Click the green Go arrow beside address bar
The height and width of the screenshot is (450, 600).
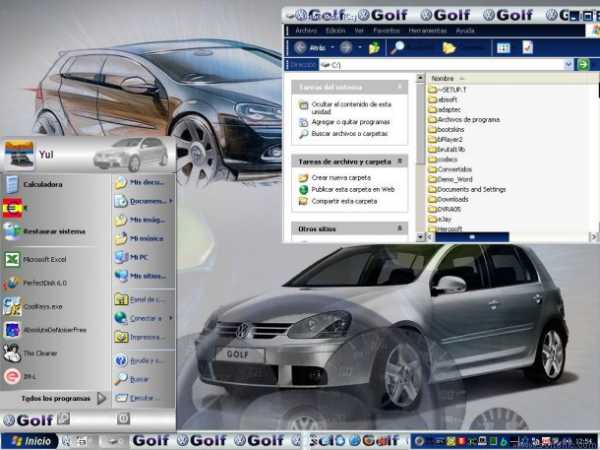coord(583,64)
